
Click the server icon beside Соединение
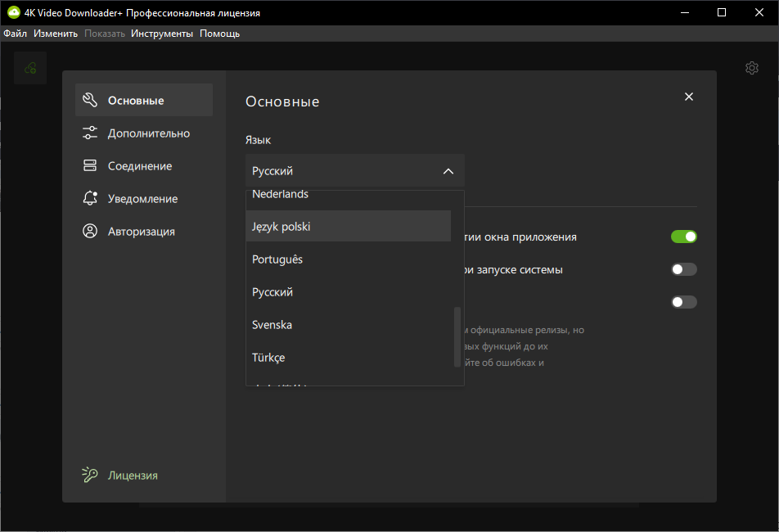pos(90,165)
